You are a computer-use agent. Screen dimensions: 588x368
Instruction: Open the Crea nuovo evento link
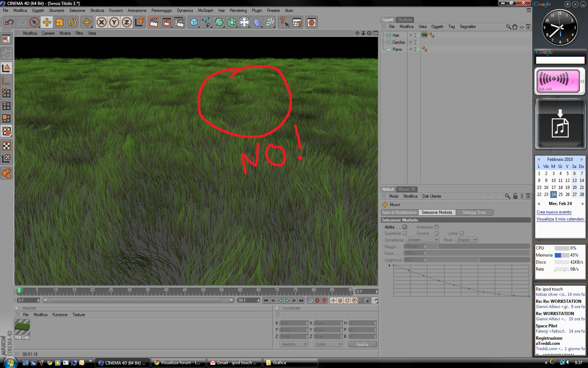[x=554, y=212]
